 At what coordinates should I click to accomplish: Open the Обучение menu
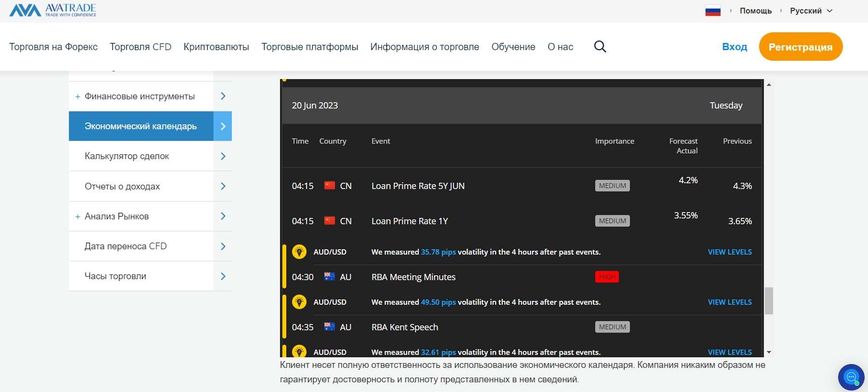(x=513, y=47)
